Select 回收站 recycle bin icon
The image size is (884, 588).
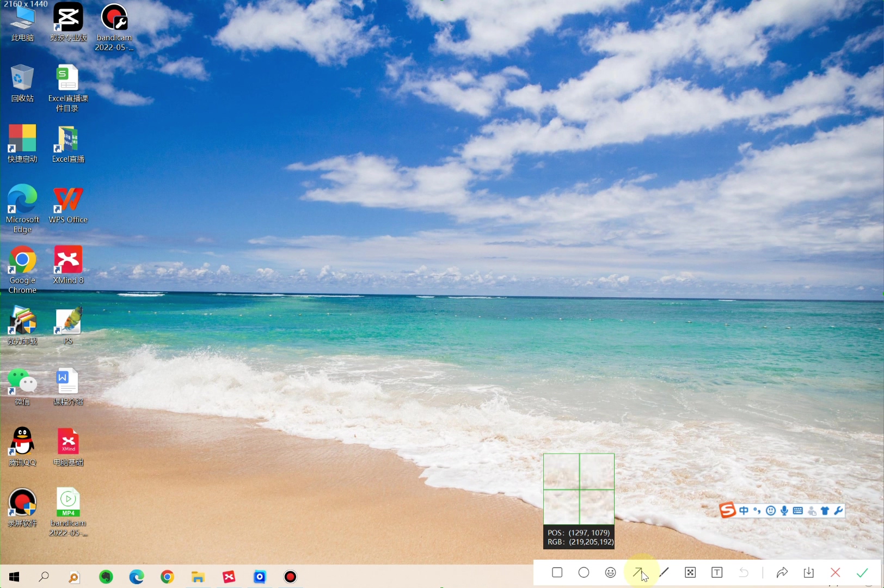pos(22,83)
